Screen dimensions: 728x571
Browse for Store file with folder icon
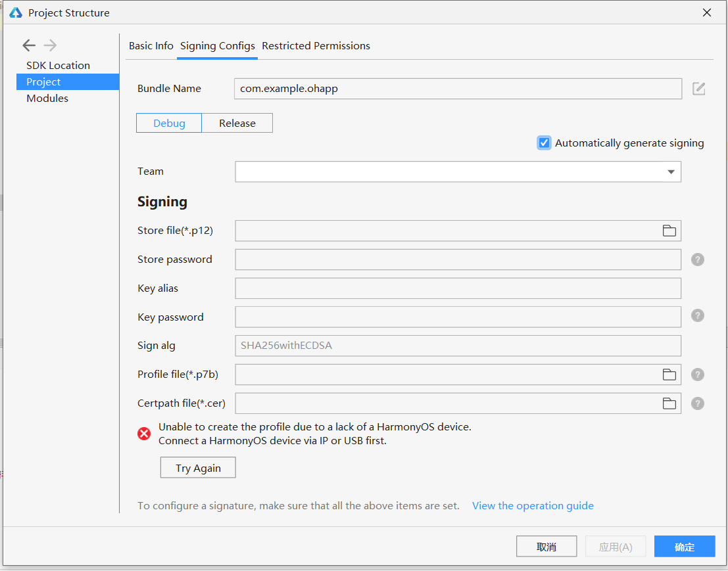669,231
